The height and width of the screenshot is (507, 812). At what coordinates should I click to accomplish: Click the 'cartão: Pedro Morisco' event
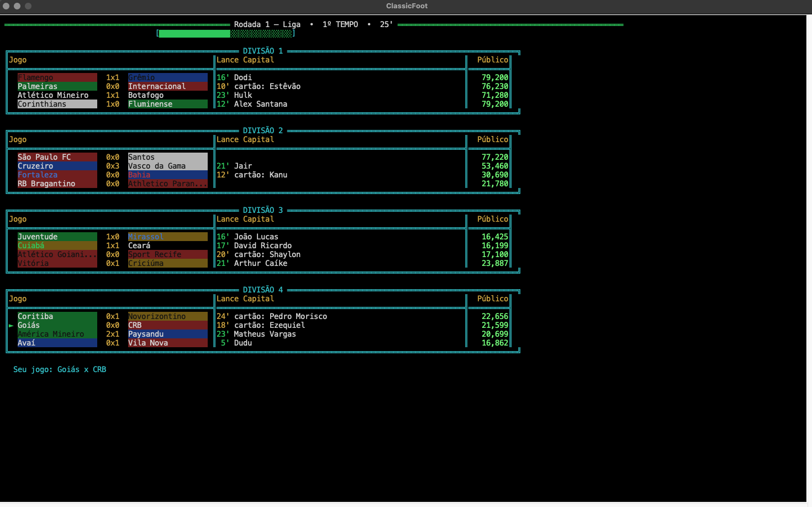click(281, 316)
